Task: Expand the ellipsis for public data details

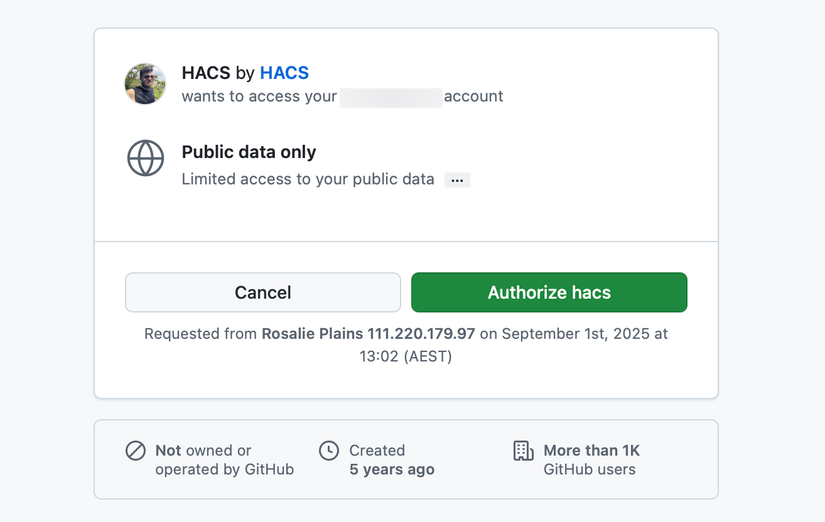Action: 457,180
